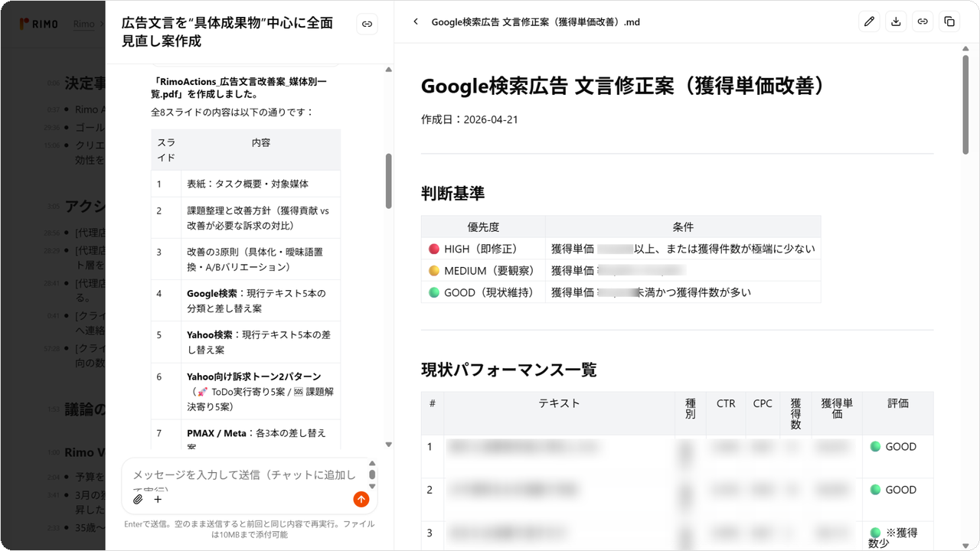This screenshot has height=551, width=980.
Task: Copy document contents with the duplicate icon
Action: pyautogui.click(x=949, y=22)
